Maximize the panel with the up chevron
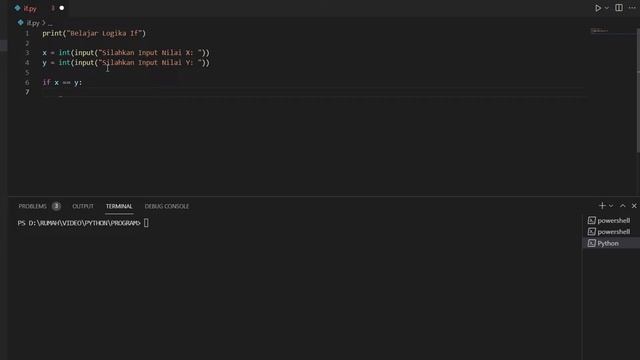The image size is (640, 360). (x=622, y=206)
